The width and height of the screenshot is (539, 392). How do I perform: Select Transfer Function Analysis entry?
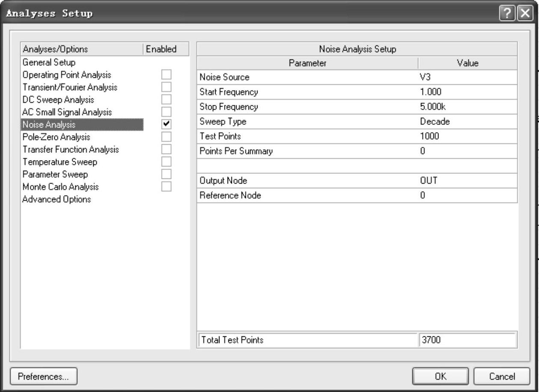pyautogui.click(x=71, y=149)
